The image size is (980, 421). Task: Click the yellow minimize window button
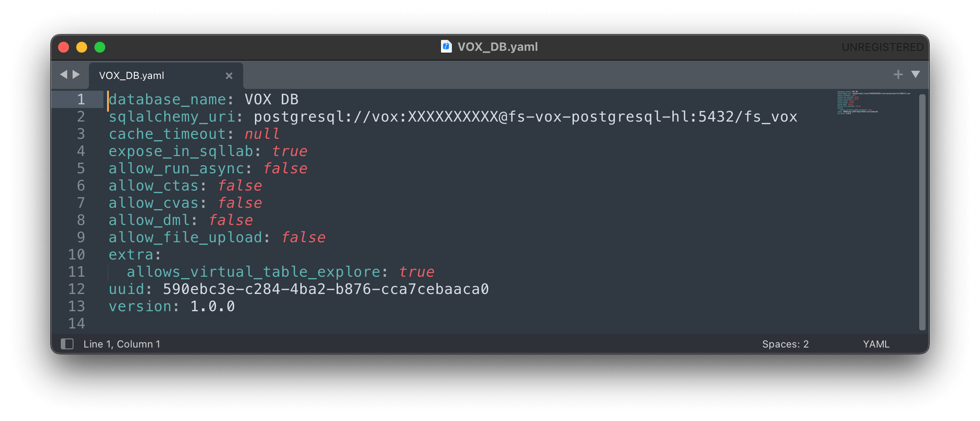pyautogui.click(x=82, y=47)
